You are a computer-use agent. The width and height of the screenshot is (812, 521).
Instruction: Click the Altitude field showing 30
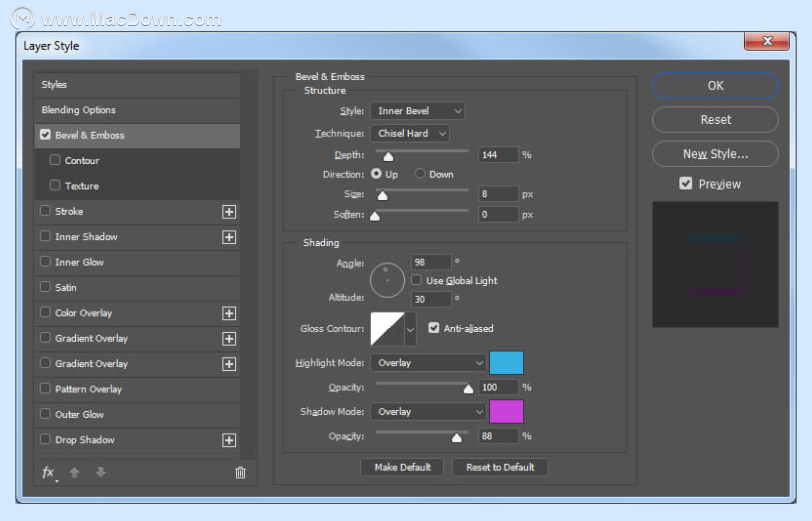tap(431, 299)
